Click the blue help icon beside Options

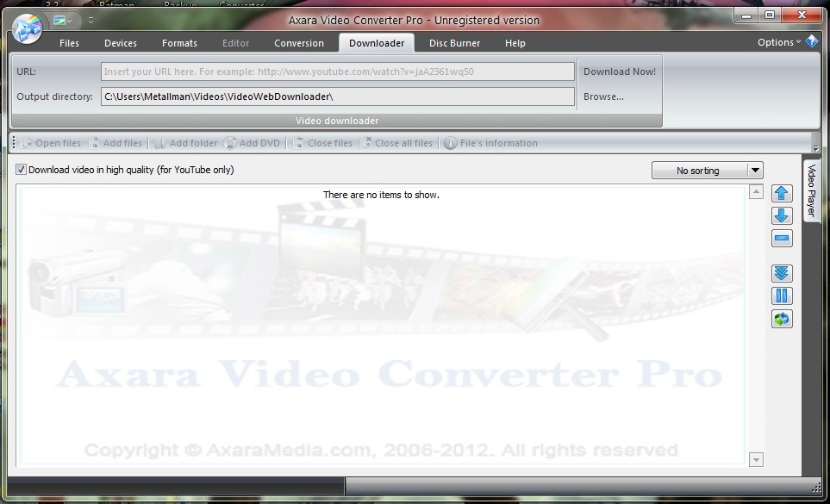(x=811, y=41)
